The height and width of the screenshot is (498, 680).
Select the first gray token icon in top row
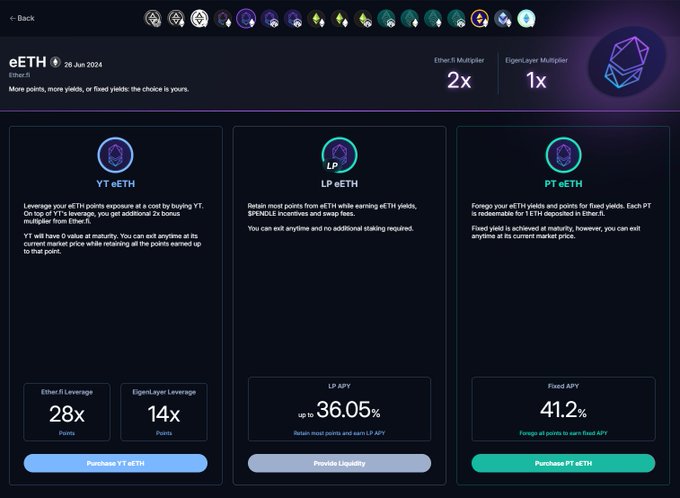(153, 19)
